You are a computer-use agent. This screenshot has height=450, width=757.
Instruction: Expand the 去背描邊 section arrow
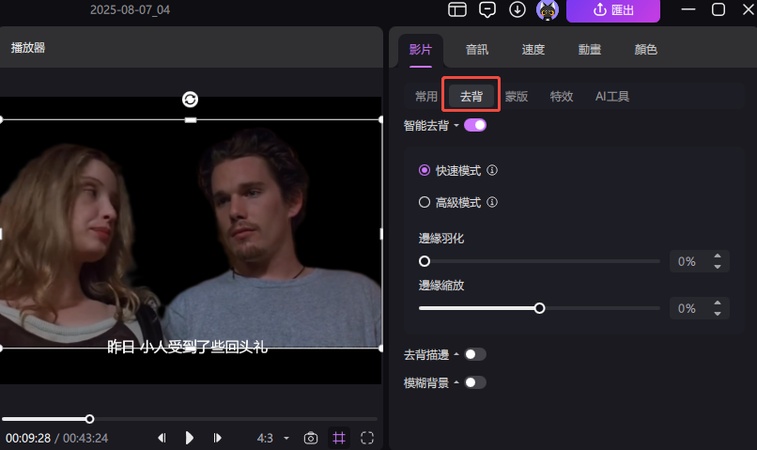456,354
